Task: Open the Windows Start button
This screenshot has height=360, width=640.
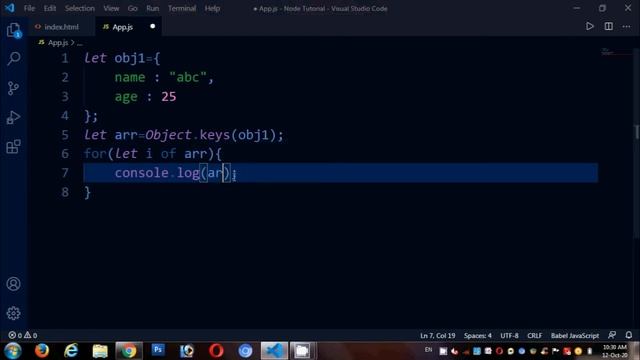Action: (13, 351)
